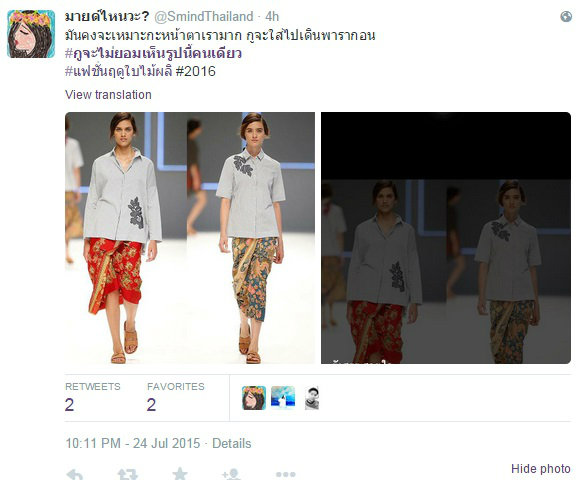
Task: Open the flower-crown avatar in the retweeters list
Action: click(254, 398)
